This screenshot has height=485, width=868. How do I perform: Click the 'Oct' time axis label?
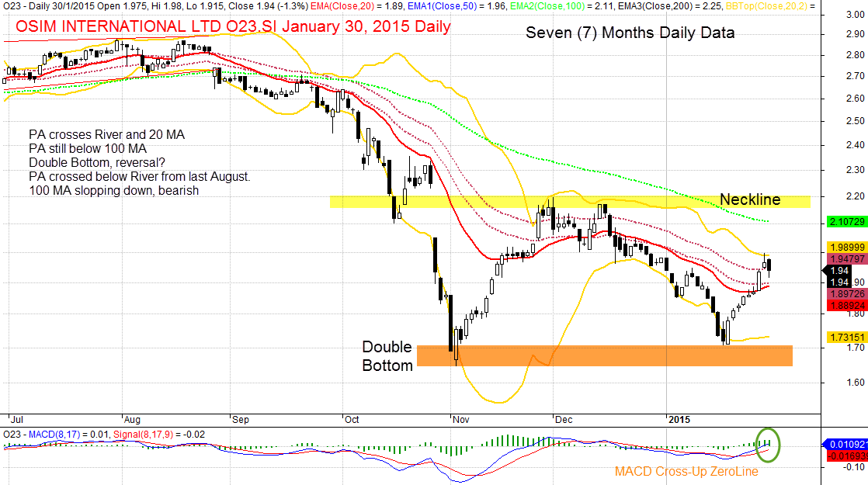[352, 419]
